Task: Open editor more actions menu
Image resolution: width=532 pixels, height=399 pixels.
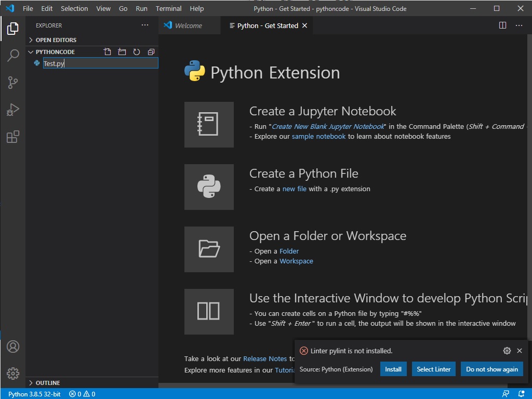Action: click(519, 25)
